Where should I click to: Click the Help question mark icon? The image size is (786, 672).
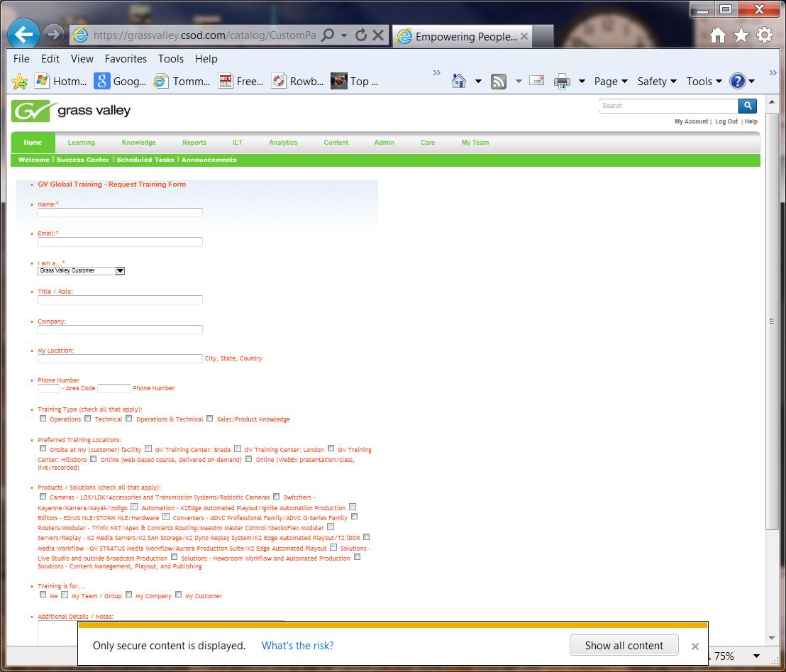point(738,81)
